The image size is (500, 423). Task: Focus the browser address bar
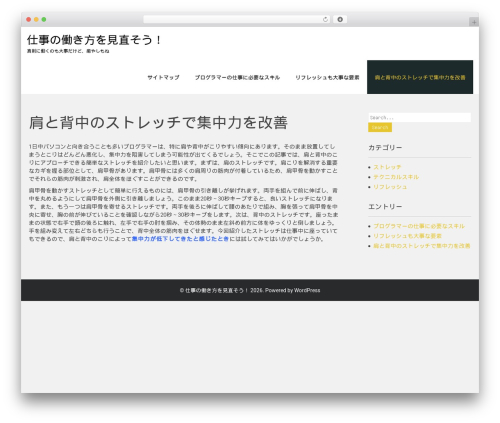point(237,20)
